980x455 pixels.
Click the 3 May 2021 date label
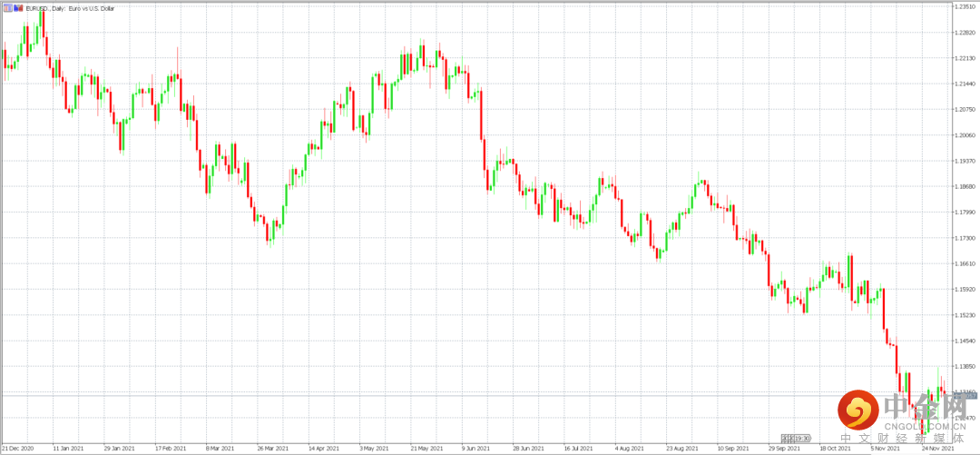(x=374, y=449)
